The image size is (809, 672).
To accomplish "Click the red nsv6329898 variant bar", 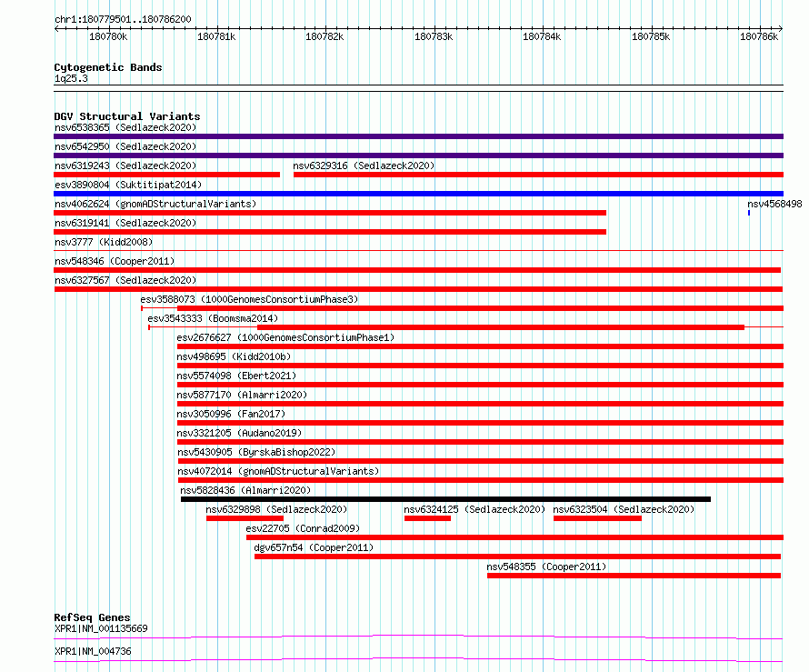I will (x=245, y=518).
